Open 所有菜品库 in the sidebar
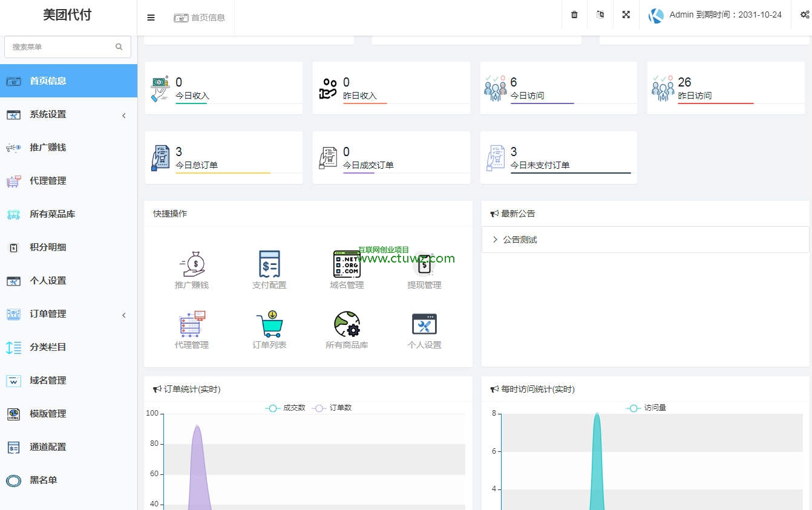This screenshot has height=510, width=812. [x=68, y=214]
